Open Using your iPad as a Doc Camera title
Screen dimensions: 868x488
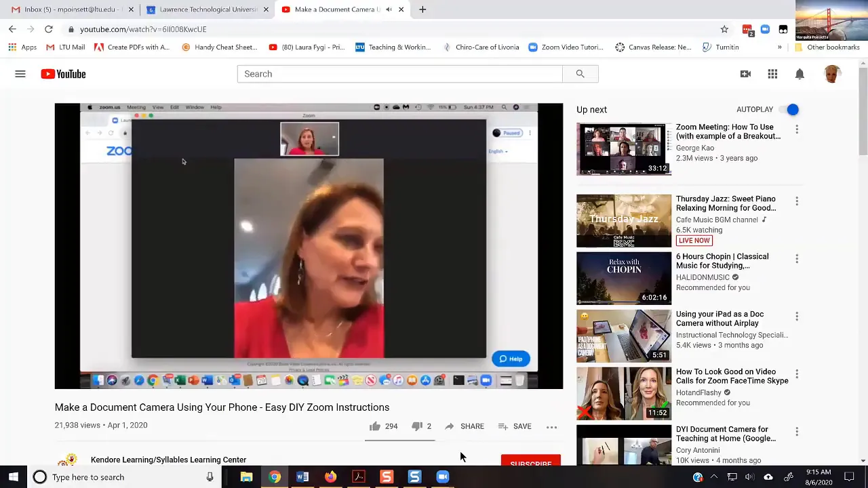[719, 319]
